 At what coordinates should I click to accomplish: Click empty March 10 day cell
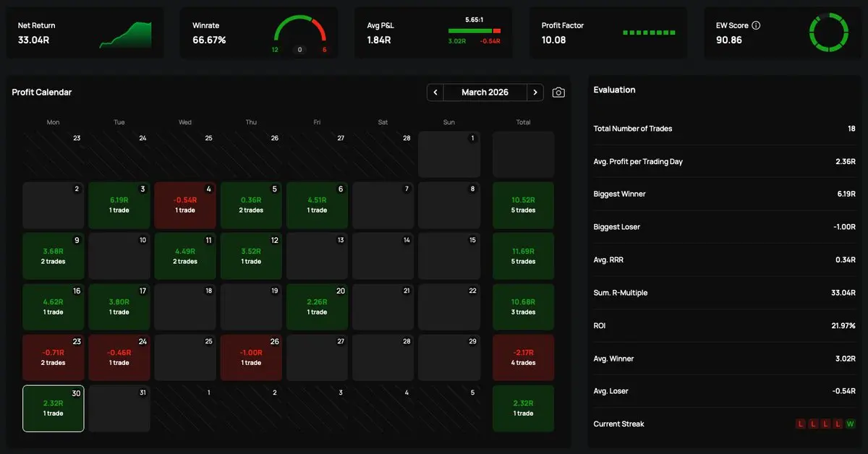tap(119, 256)
